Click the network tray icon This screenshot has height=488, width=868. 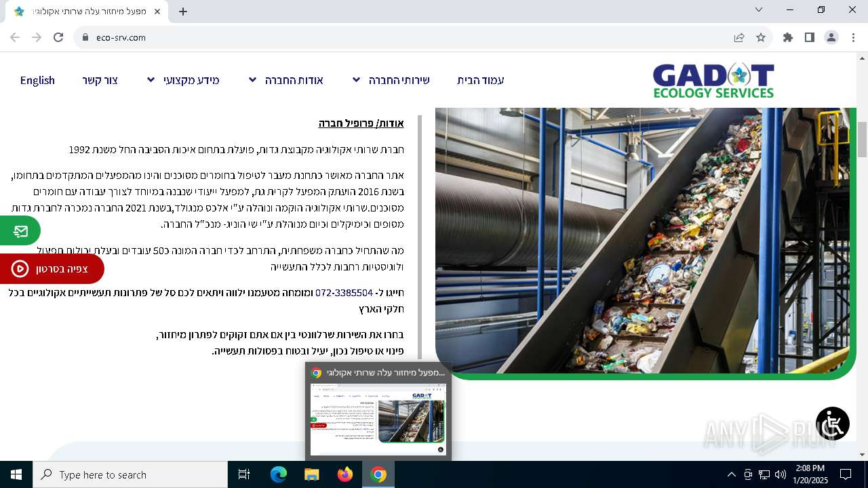point(764,474)
